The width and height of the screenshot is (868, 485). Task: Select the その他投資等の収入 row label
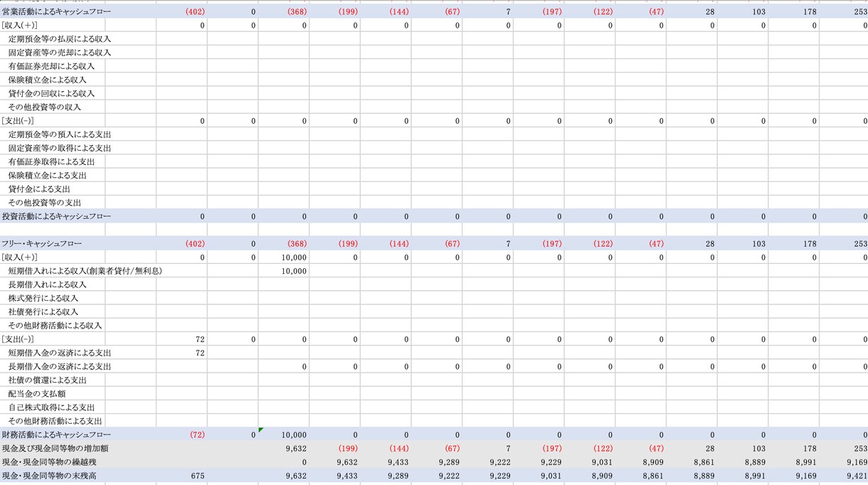point(45,107)
